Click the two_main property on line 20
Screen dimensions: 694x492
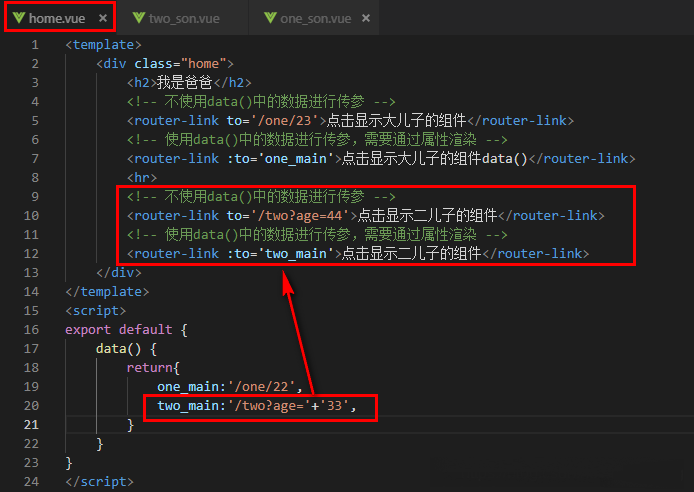[x=257, y=406]
